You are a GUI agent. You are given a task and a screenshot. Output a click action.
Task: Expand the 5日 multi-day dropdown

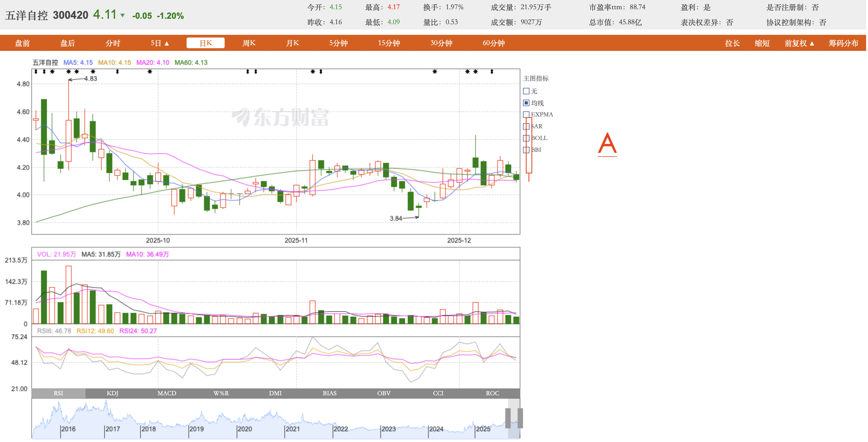point(160,43)
